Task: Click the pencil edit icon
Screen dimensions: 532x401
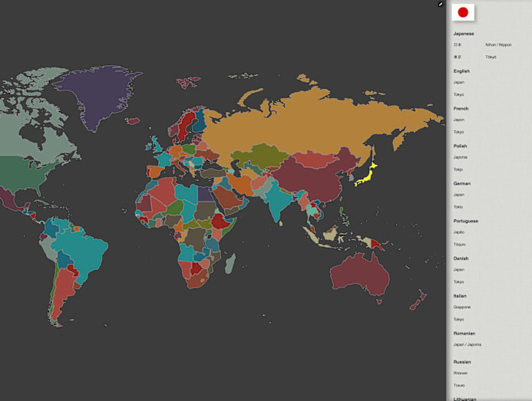Action: (441, 5)
